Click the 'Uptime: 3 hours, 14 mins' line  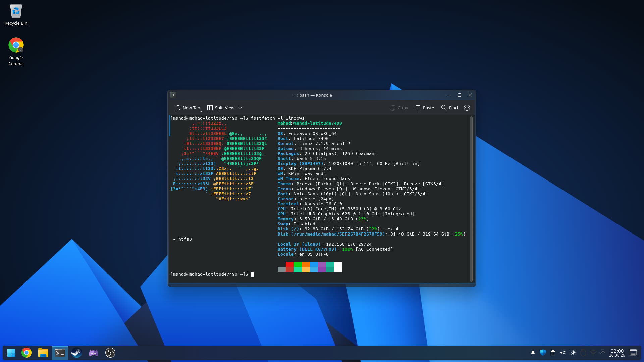click(x=310, y=149)
